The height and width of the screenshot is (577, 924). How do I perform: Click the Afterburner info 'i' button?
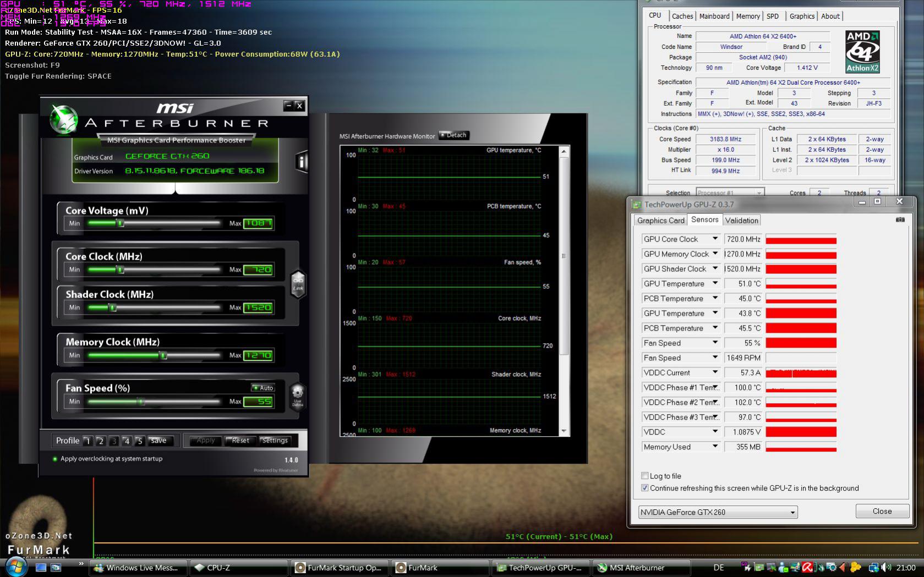302,161
